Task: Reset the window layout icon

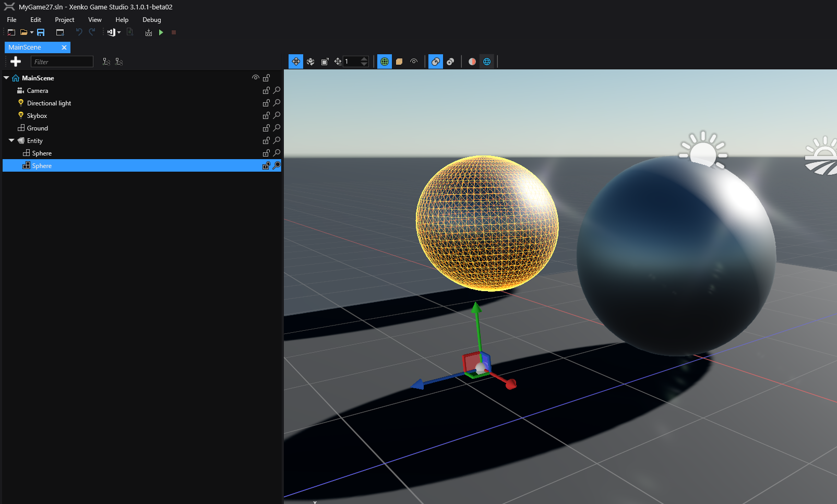Action: pyautogui.click(x=60, y=32)
